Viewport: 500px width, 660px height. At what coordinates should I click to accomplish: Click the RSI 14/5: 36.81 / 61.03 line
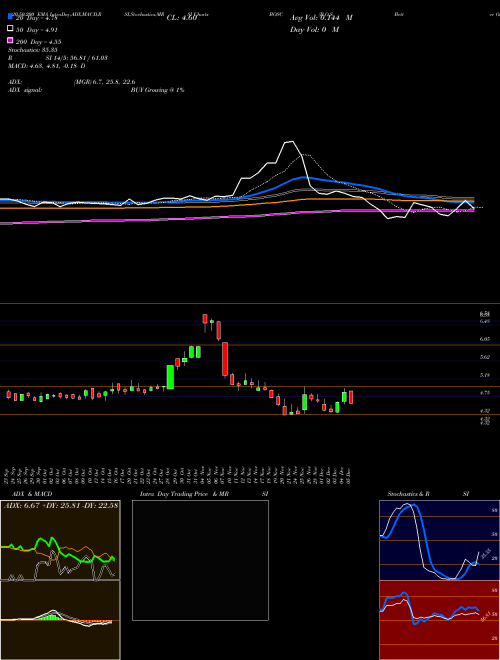pos(58,58)
